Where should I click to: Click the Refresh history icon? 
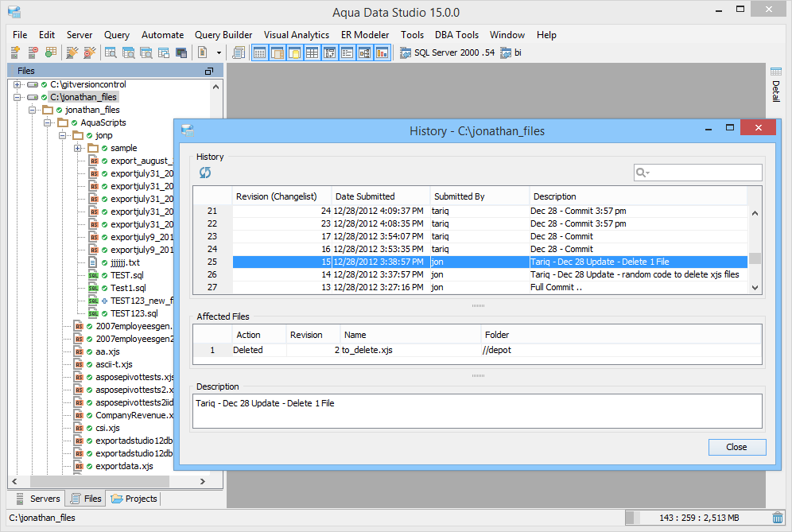pos(205,173)
